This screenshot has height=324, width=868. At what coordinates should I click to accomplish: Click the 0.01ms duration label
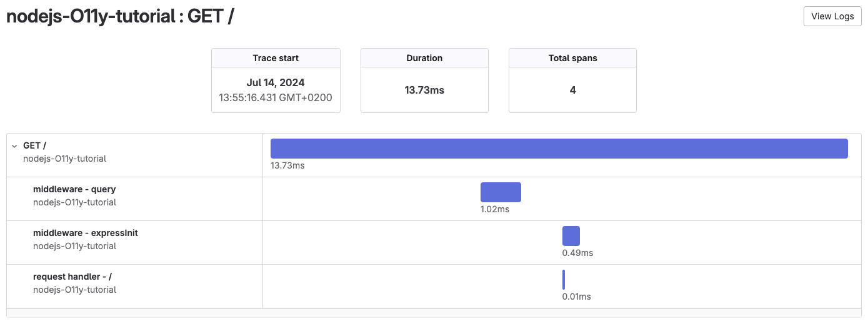click(x=576, y=297)
